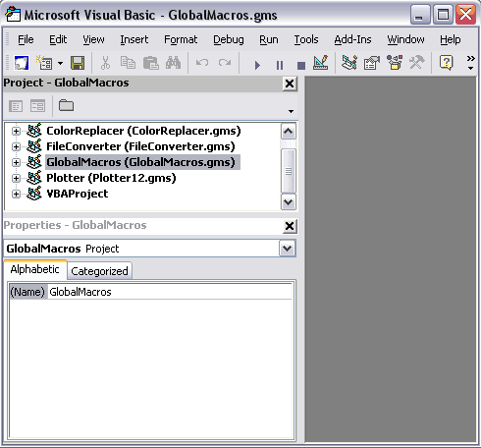Open the Edit menu

click(58, 39)
